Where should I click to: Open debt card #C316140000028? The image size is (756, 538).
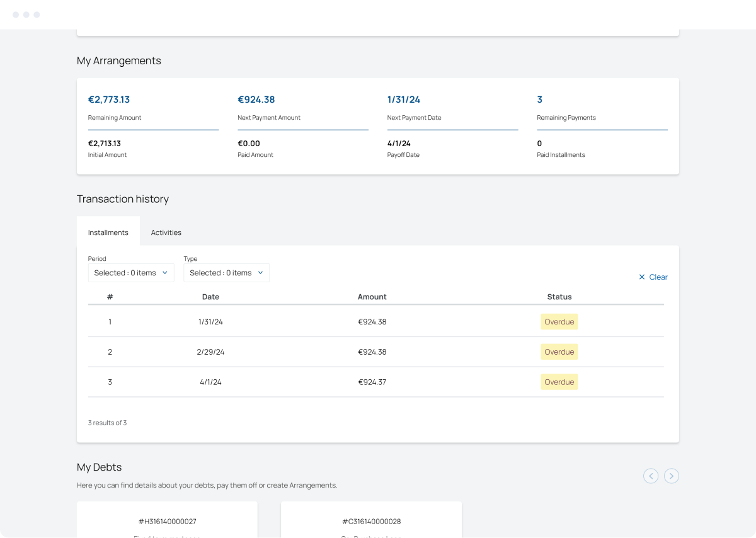tap(371, 522)
